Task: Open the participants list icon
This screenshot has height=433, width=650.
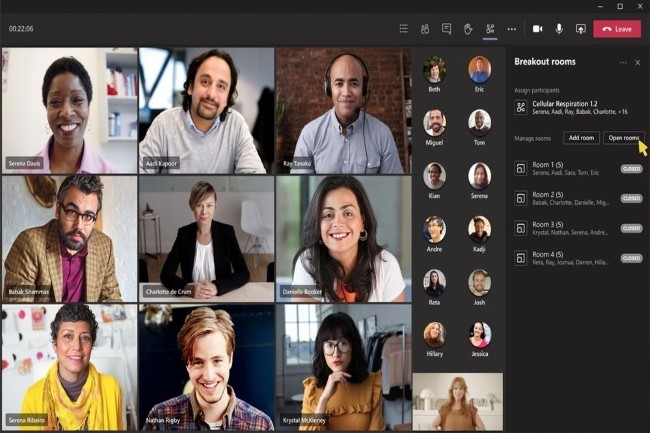Action: click(403, 29)
